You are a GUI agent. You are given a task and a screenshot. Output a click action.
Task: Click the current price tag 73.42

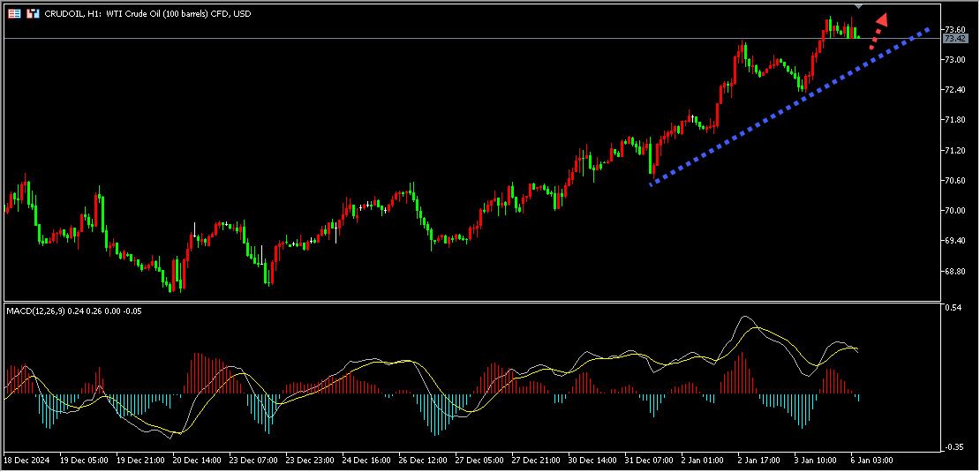pyautogui.click(x=956, y=39)
